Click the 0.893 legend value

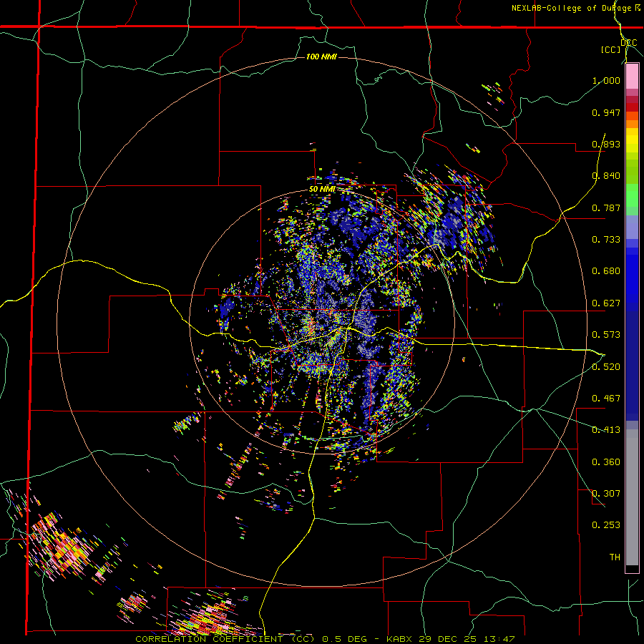click(x=606, y=144)
